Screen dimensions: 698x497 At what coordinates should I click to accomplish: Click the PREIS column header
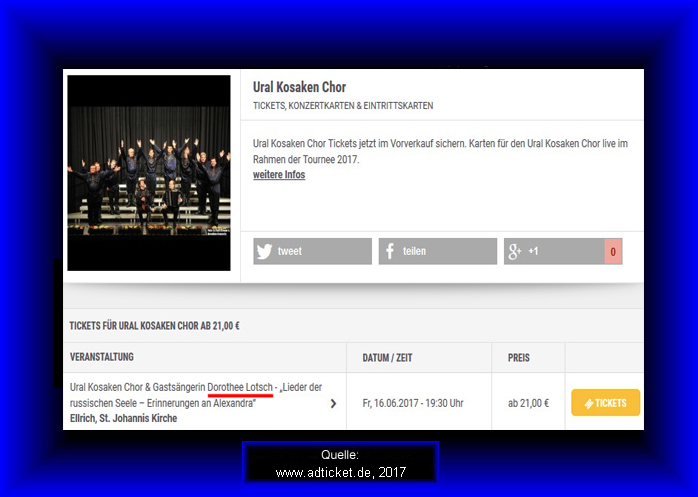[x=519, y=358]
